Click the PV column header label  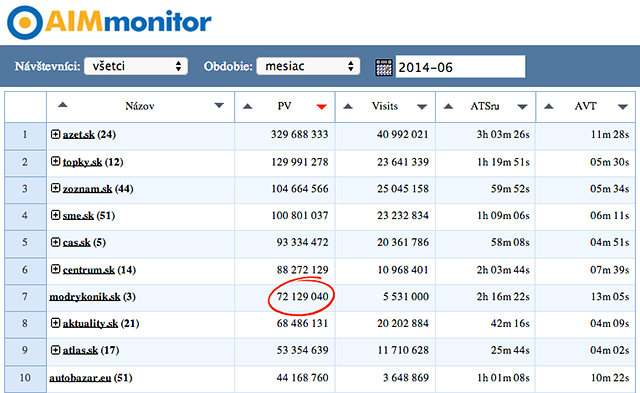click(284, 106)
